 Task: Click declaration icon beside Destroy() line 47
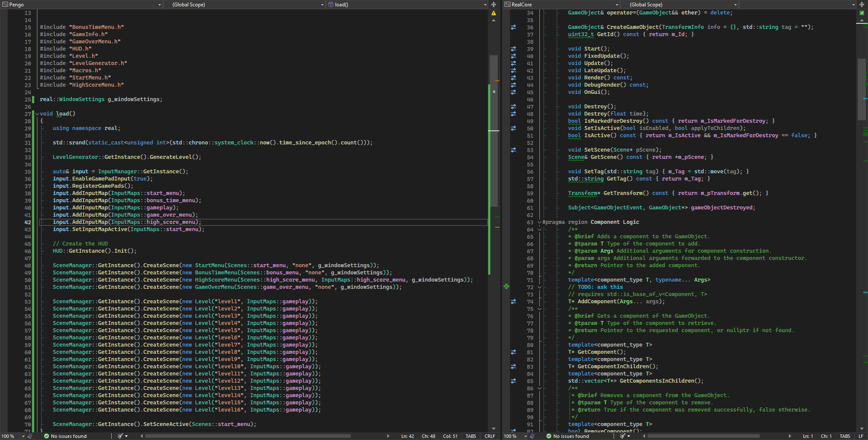pyautogui.click(x=513, y=107)
